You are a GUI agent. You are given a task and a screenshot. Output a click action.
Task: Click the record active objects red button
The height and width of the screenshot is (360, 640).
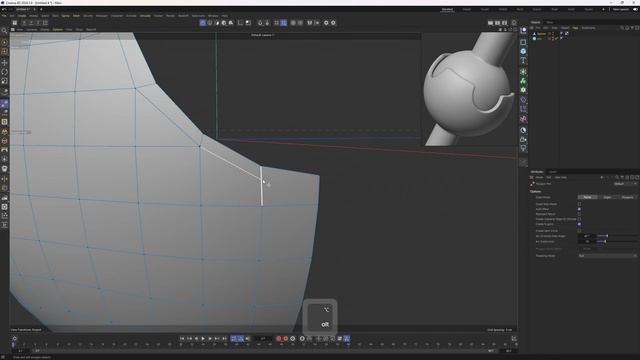click(279, 338)
